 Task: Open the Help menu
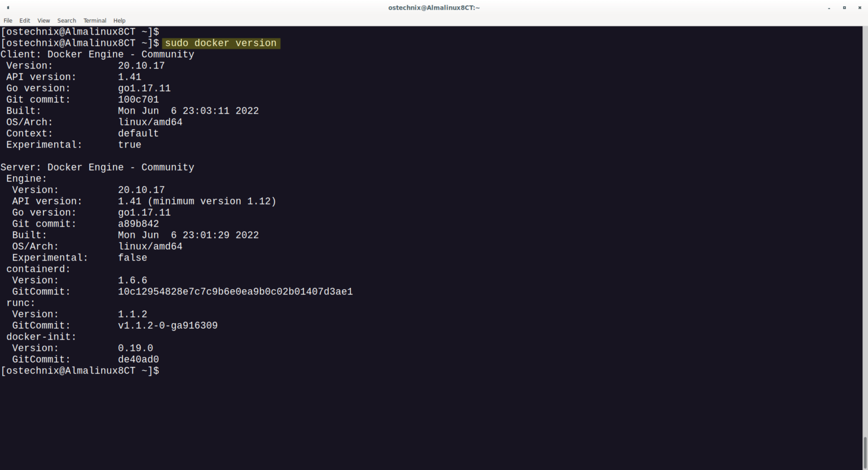point(119,20)
